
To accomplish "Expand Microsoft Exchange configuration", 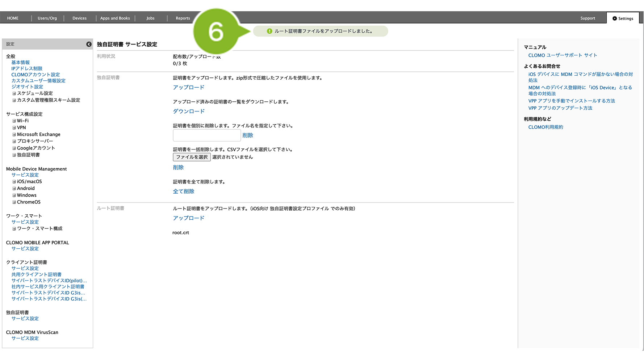I will click(x=14, y=135).
